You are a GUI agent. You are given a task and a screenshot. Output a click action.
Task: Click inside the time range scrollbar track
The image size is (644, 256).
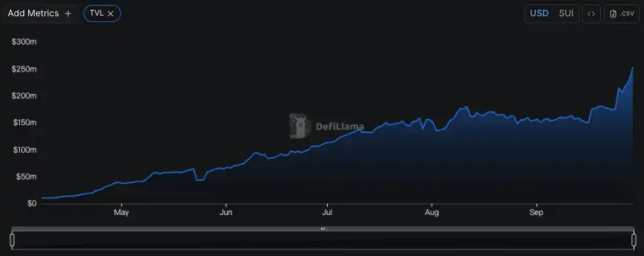(323, 240)
